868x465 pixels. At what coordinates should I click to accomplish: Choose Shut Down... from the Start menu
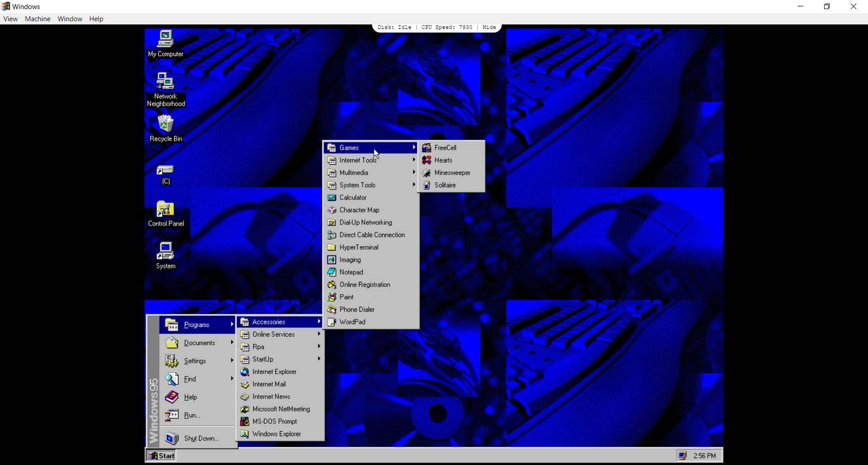[197, 438]
